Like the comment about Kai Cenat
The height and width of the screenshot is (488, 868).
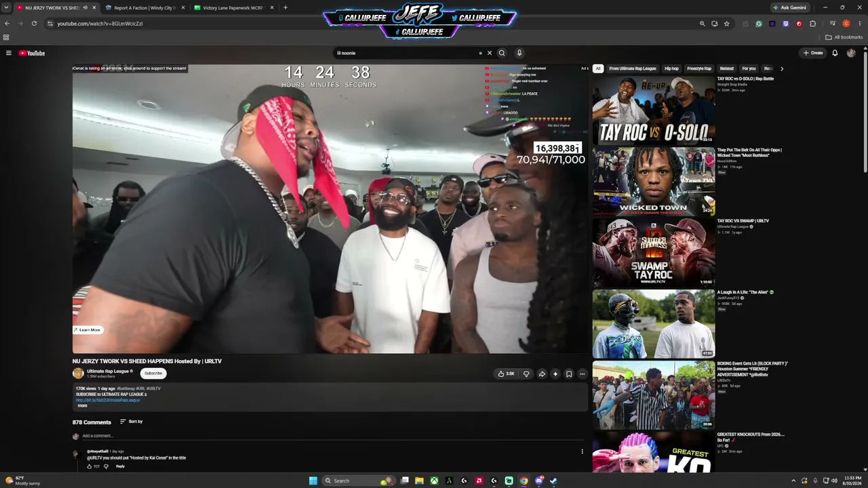click(x=90, y=466)
